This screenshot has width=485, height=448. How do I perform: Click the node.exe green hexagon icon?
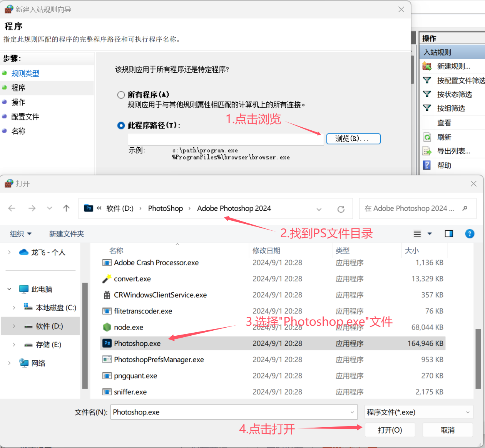pos(107,327)
